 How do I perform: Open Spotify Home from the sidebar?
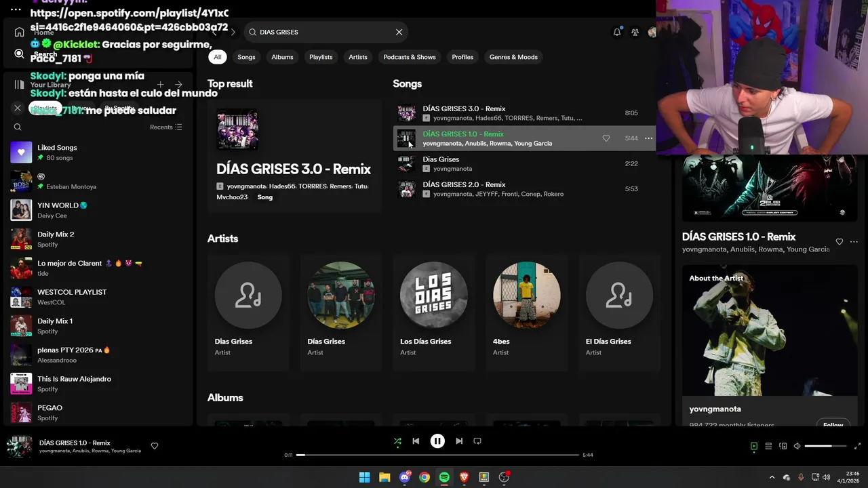tap(19, 32)
